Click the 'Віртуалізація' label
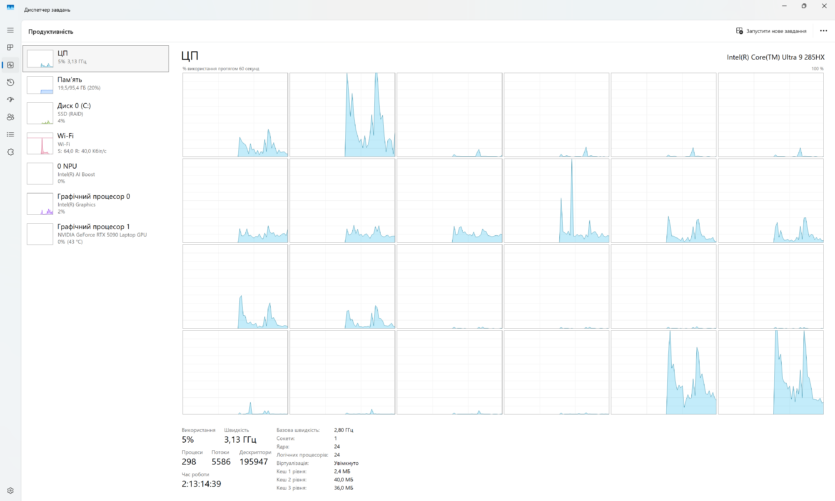835x501 pixels. tap(292, 463)
